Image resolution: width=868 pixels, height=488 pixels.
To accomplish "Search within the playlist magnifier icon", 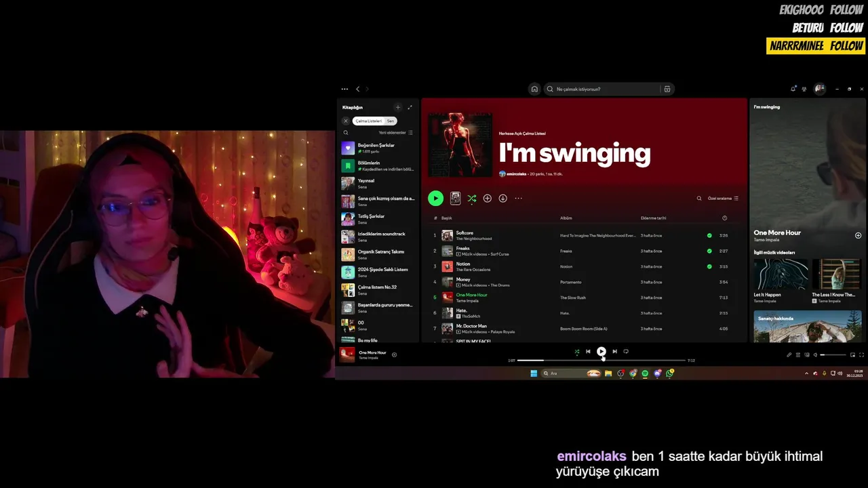I will (x=699, y=198).
